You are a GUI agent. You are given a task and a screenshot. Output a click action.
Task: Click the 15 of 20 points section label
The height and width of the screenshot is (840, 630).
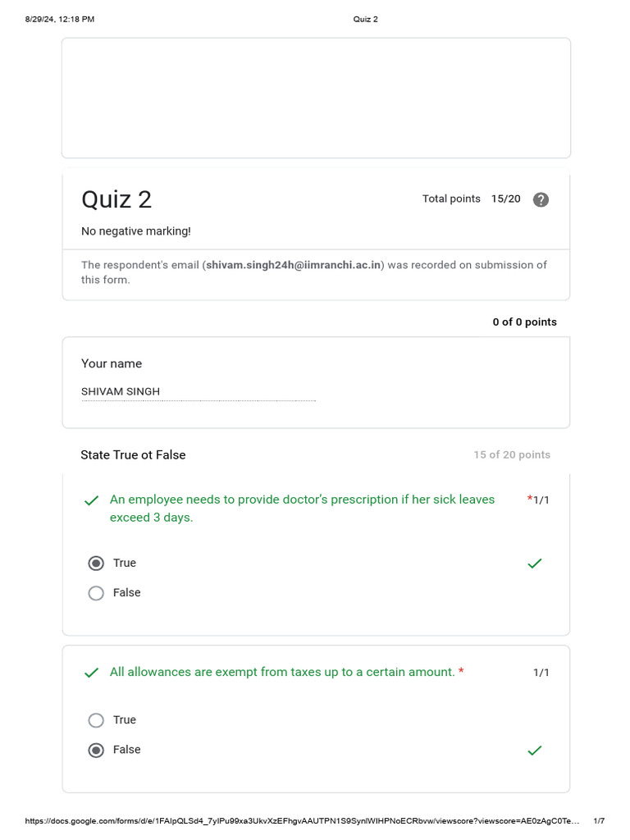[x=512, y=455]
